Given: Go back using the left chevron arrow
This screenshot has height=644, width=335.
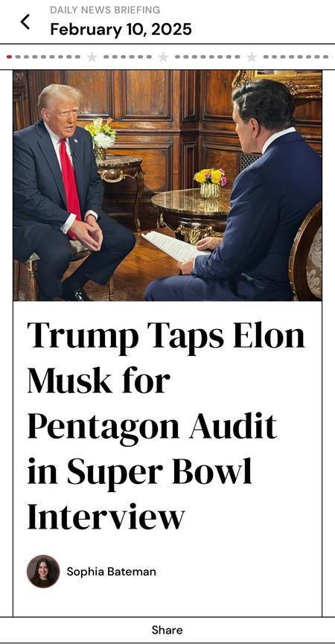Looking at the screenshot, I should point(25,22).
